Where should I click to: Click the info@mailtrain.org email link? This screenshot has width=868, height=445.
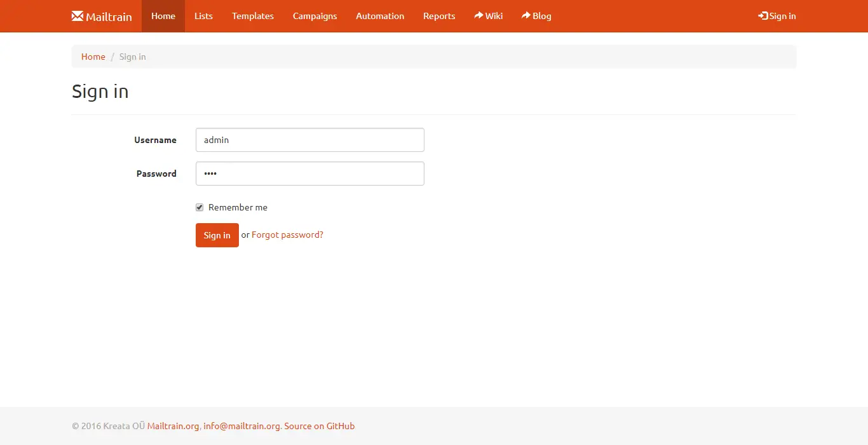point(241,426)
